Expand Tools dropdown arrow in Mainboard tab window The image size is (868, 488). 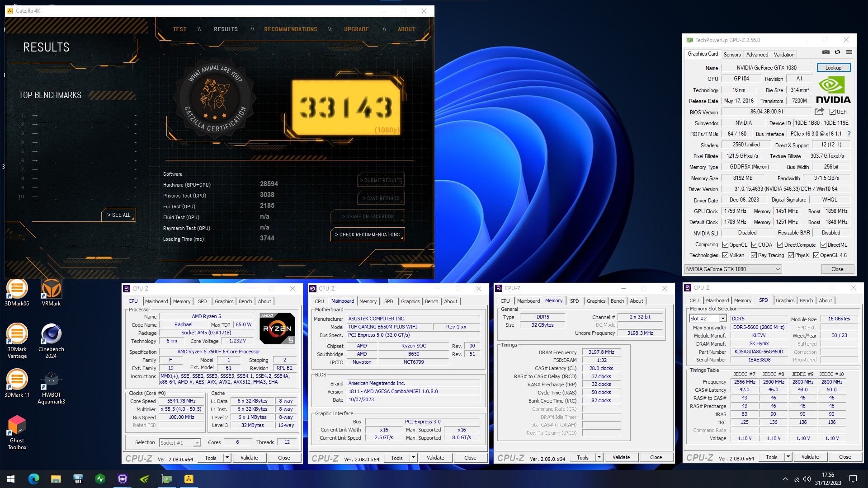pos(413,458)
